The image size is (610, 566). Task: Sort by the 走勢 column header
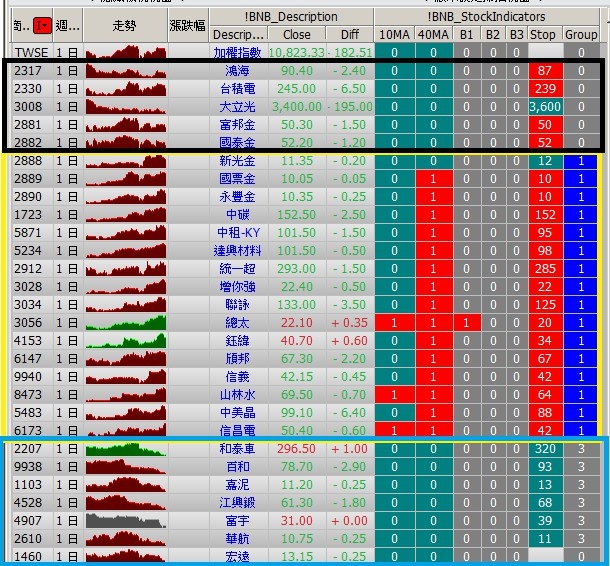[x=124, y=26]
